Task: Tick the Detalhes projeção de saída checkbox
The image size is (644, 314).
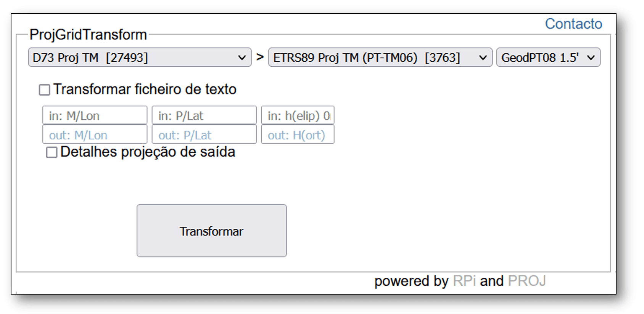Action: coord(52,152)
